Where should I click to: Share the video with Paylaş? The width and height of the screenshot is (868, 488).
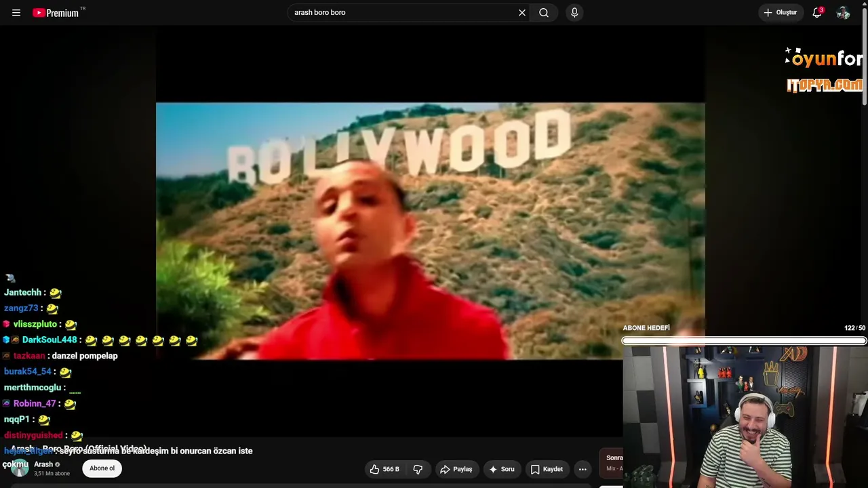click(456, 469)
